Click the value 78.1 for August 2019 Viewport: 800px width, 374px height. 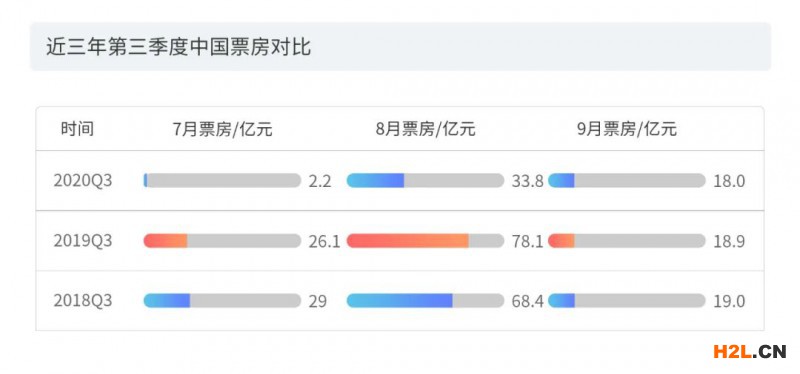click(x=528, y=241)
